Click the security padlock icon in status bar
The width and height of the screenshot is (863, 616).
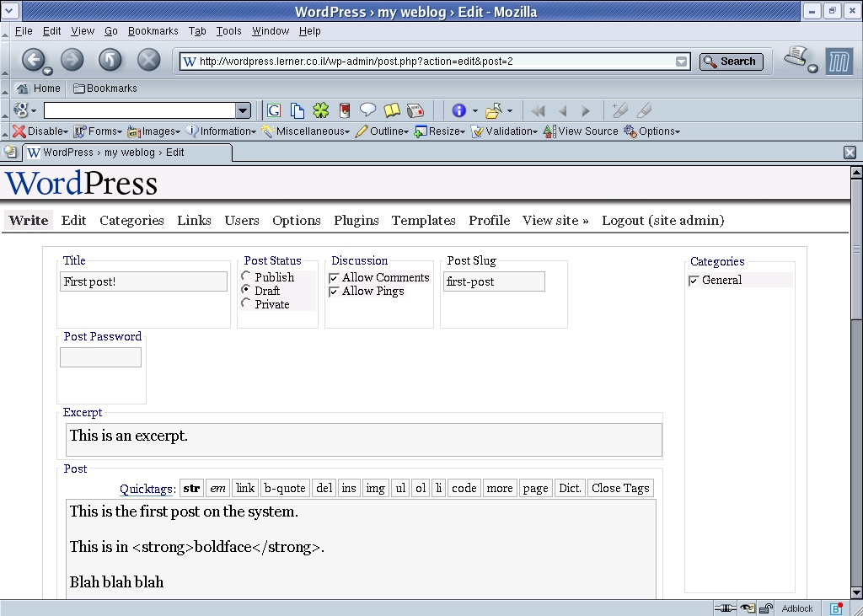point(766,608)
